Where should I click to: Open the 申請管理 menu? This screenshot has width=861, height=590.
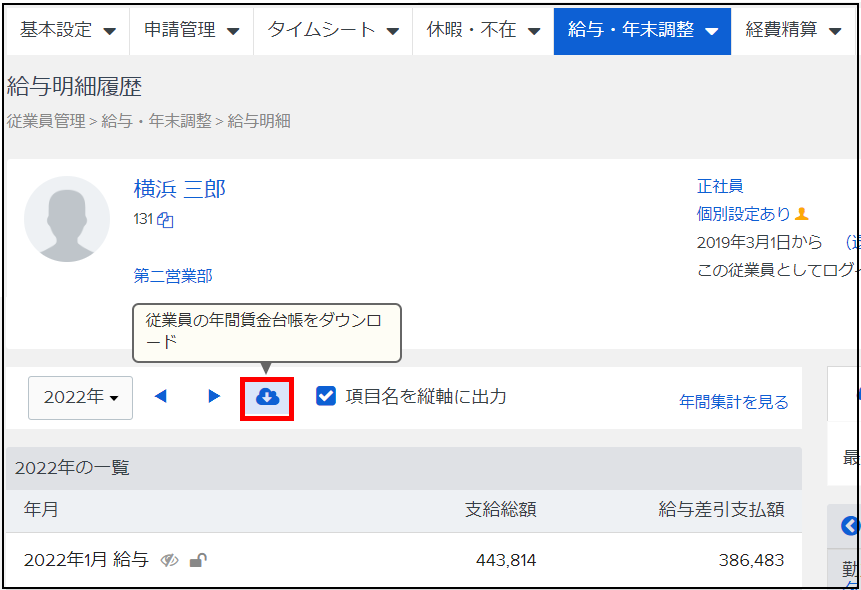[192, 30]
